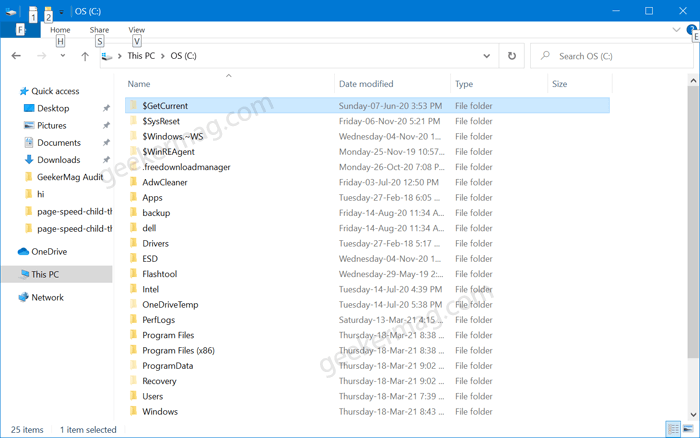Expand the ribbon with the chevron
The height and width of the screenshot is (438, 700).
coord(676,29)
